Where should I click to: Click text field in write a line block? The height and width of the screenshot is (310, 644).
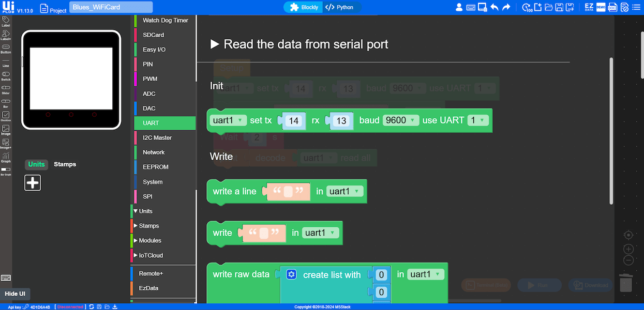[288, 192]
